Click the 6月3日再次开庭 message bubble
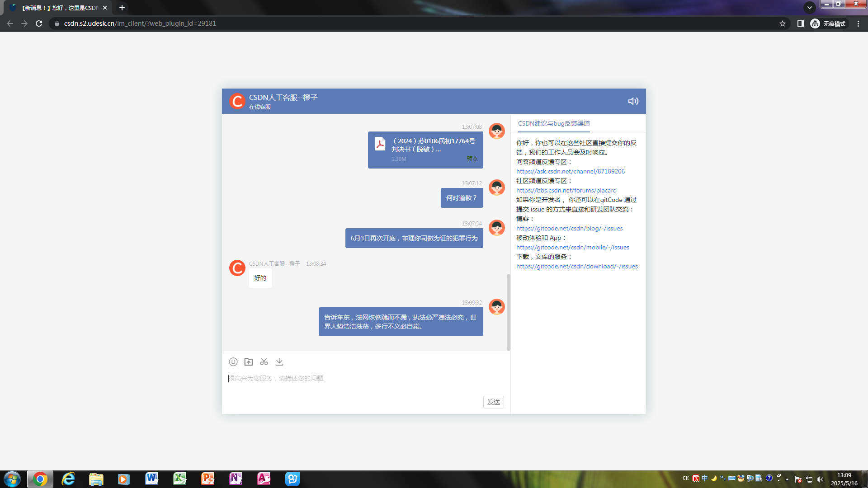Viewport: 868px width, 488px height. (414, 238)
